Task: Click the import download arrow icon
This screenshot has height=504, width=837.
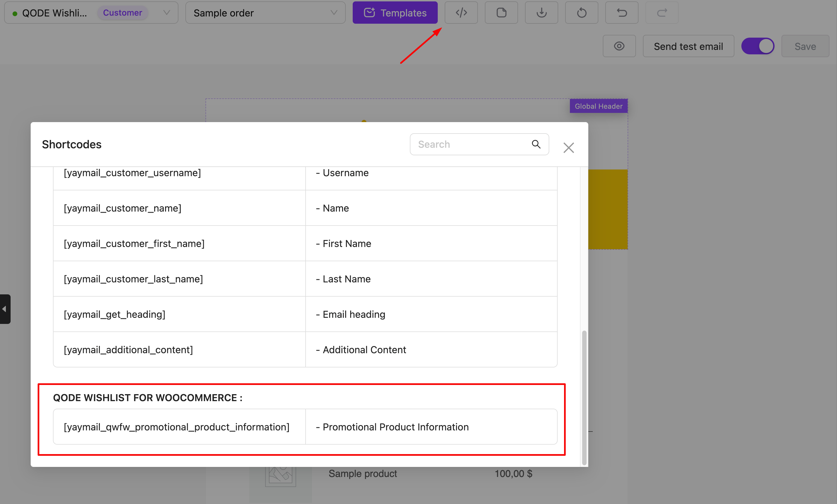Action: 541,13
